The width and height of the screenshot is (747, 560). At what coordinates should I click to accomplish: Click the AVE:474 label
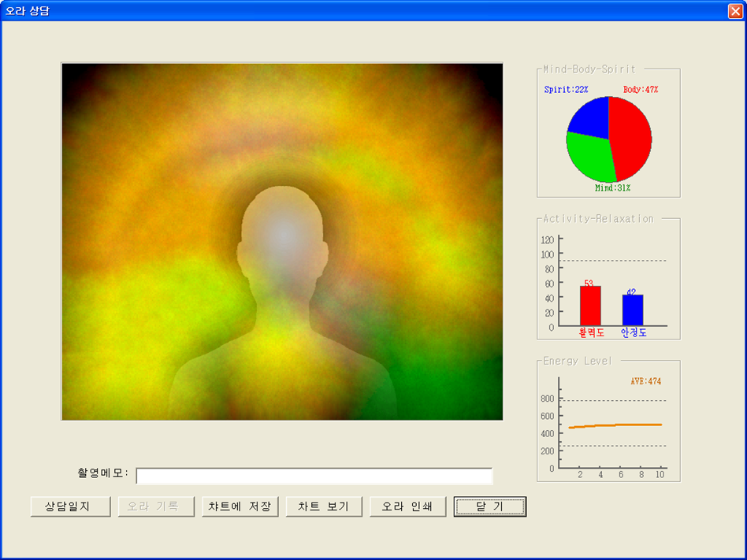pos(645,381)
